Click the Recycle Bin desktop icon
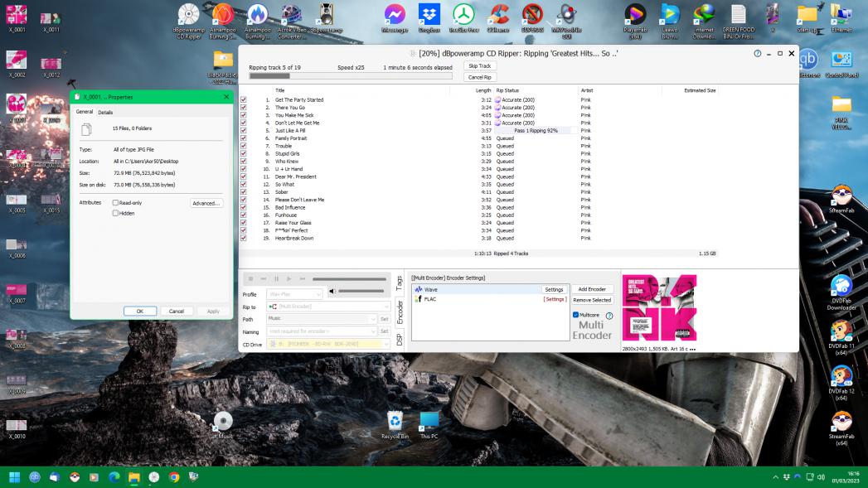 point(395,422)
